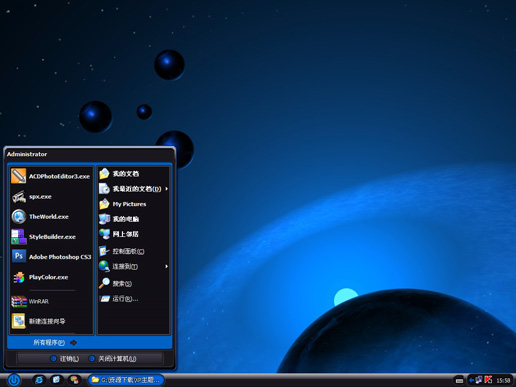516x387 pixels.
Task: Expand 所有程序 All Programs list
Action: tap(55, 342)
